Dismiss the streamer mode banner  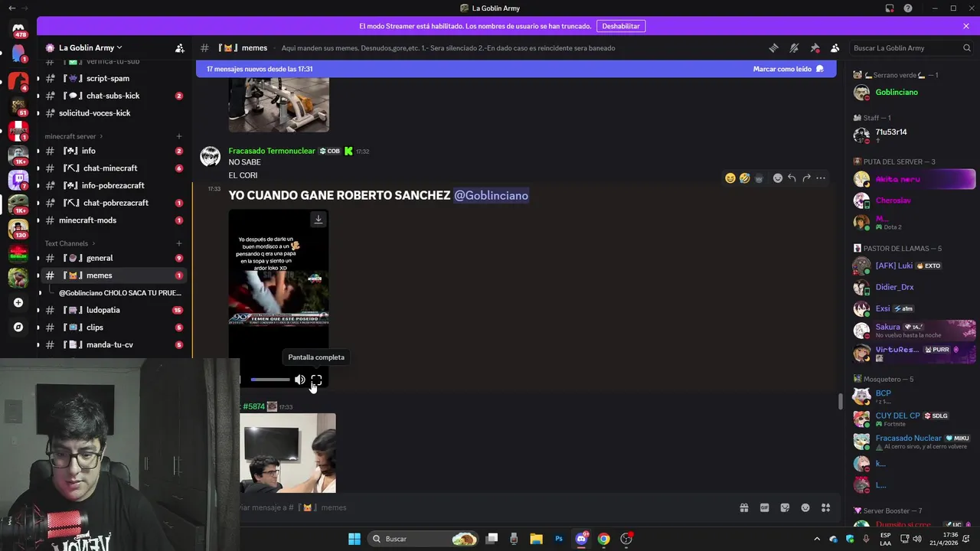point(966,26)
